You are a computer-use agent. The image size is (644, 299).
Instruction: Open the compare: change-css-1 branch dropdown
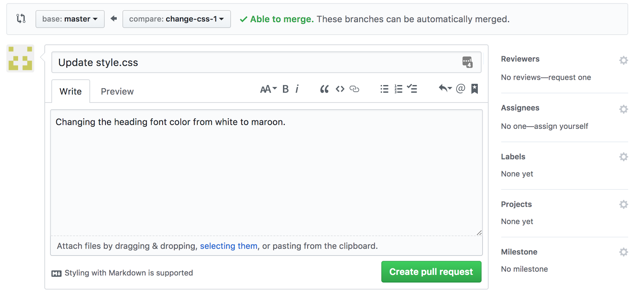click(176, 19)
